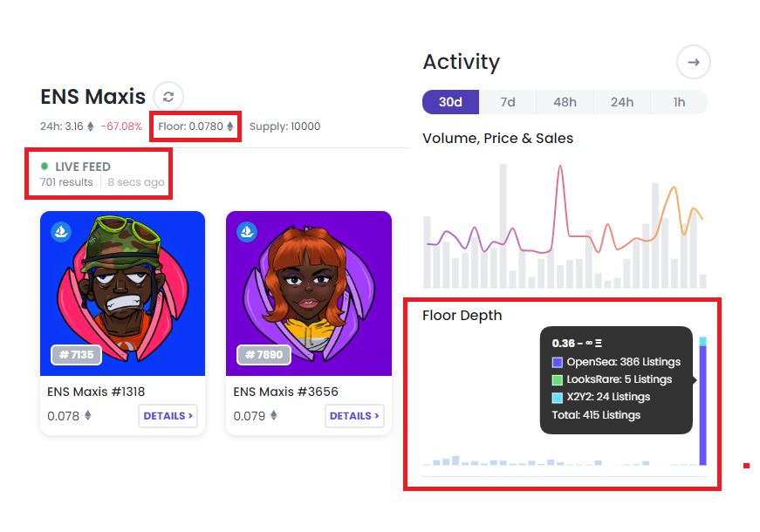Screen dimensions: 760x532
Task: Click the Floor Depth heading
Action: click(462, 316)
